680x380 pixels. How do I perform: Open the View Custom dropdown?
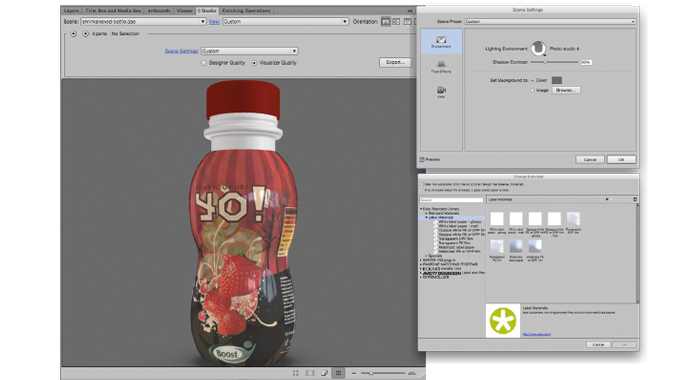pos(285,22)
